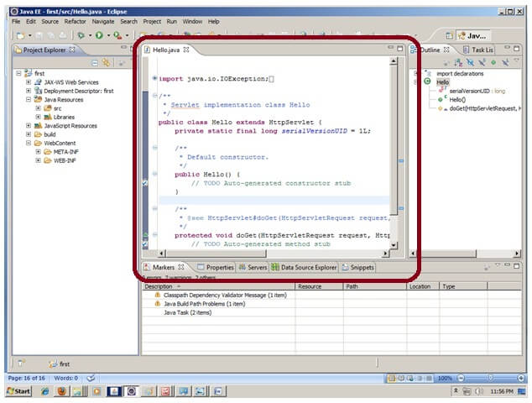Open the Run dropdown arrow
532x403 pixels.
click(108, 35)
